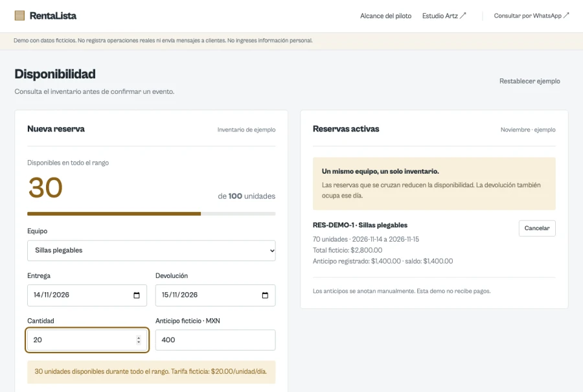
Task: Click into the Cantidad field showing 20
Action: pyautogui.click(x=87, y=340)
